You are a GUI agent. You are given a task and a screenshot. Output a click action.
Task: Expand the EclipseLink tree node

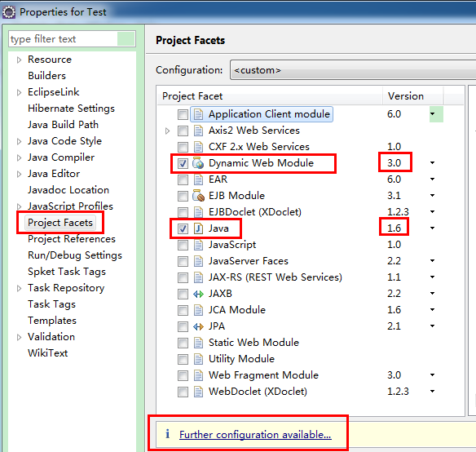(19, 92)
